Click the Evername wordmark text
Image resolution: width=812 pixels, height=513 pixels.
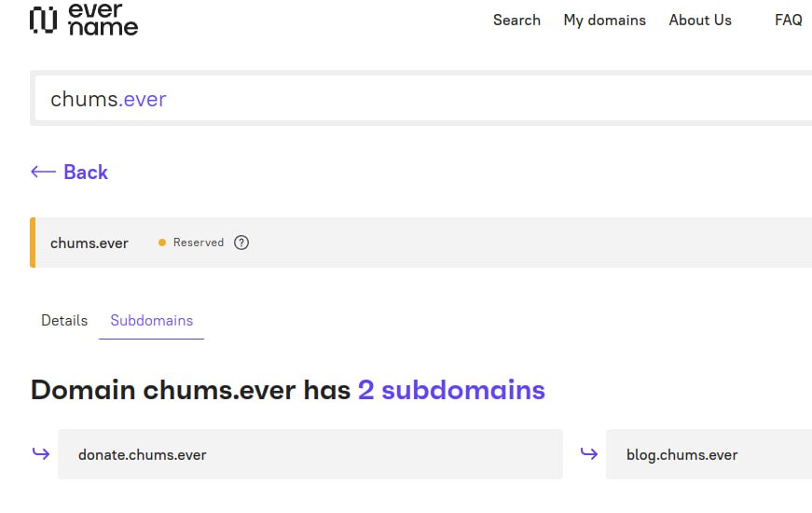103,20
